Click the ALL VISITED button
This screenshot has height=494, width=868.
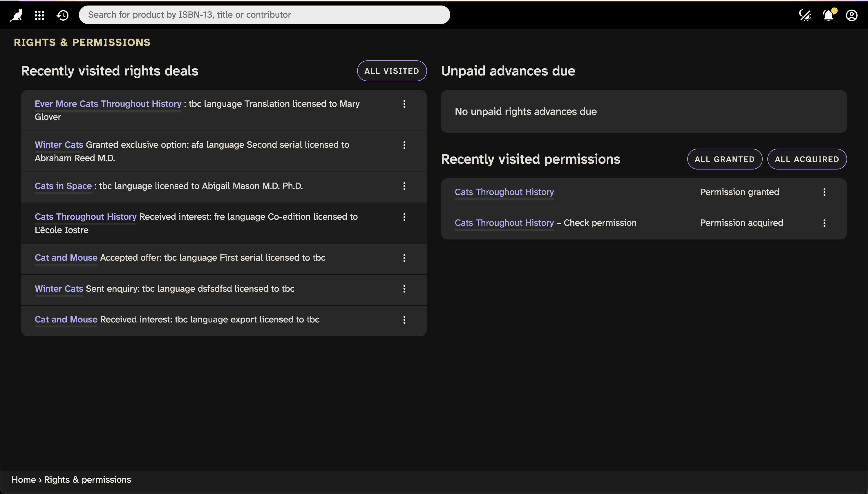coord(392,71)
